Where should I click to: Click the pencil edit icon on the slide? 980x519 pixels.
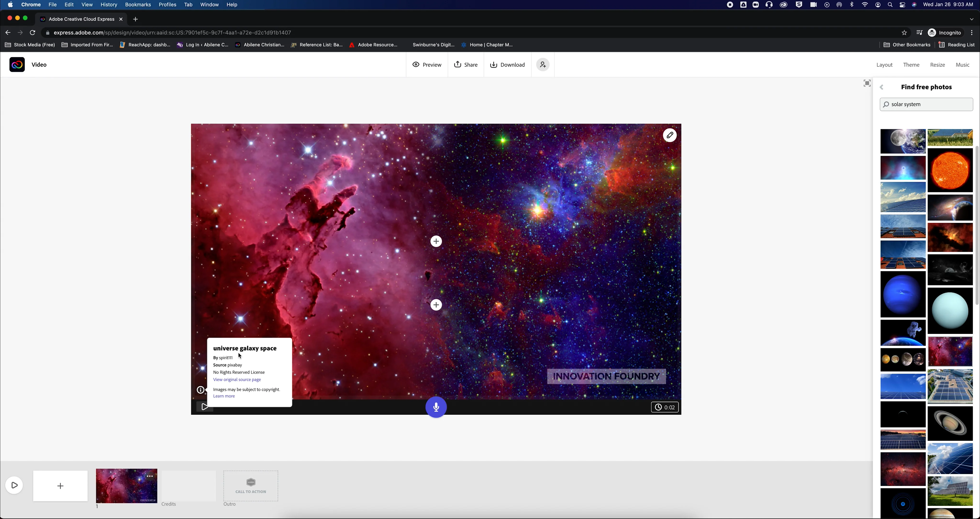(670, 135)
